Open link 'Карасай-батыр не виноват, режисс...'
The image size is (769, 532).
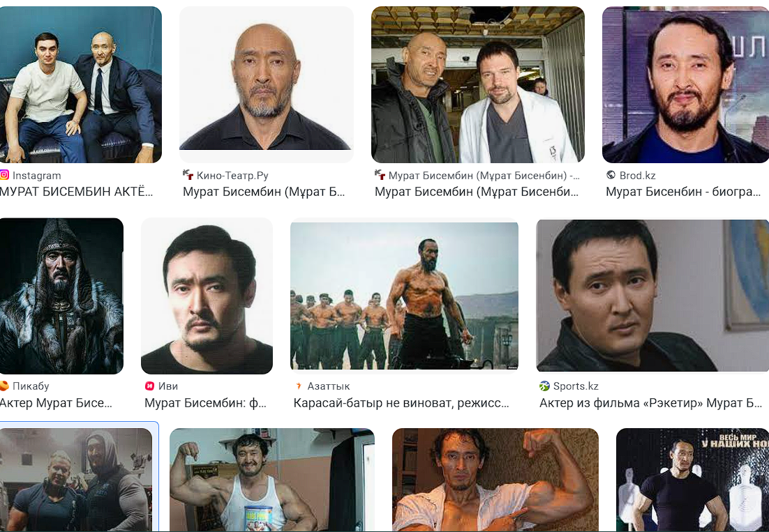401,403
